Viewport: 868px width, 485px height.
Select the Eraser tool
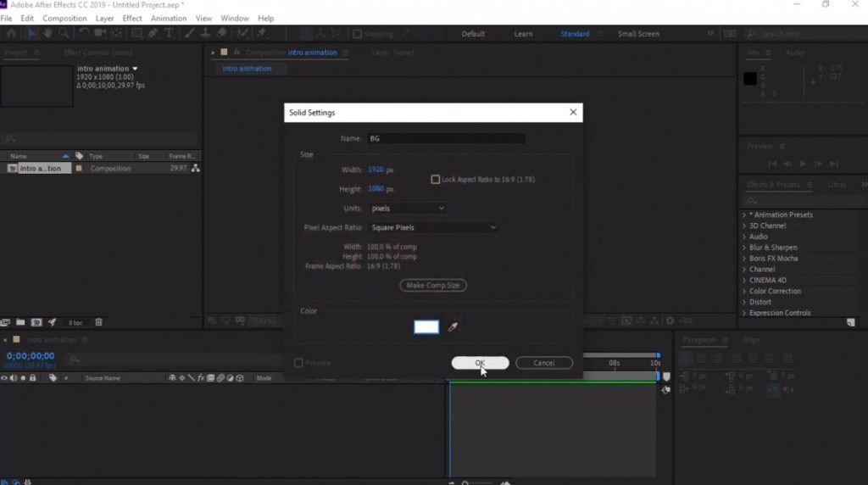tap(222, 33)
